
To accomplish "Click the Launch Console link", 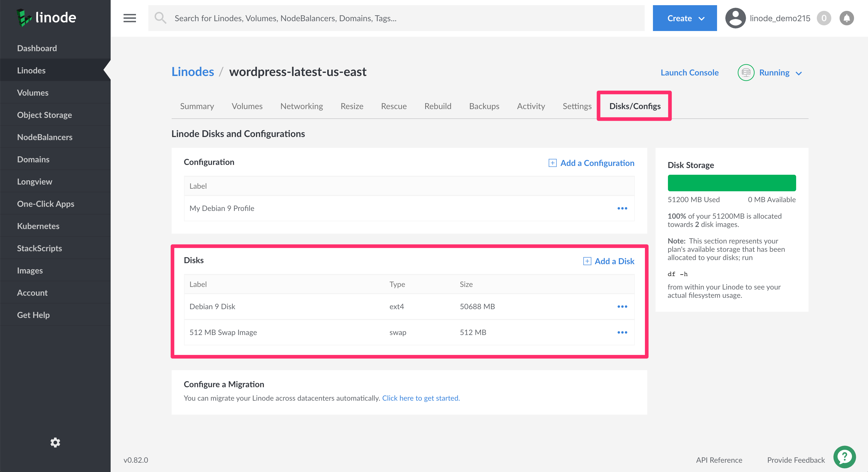I will click(x=689, y=73).
